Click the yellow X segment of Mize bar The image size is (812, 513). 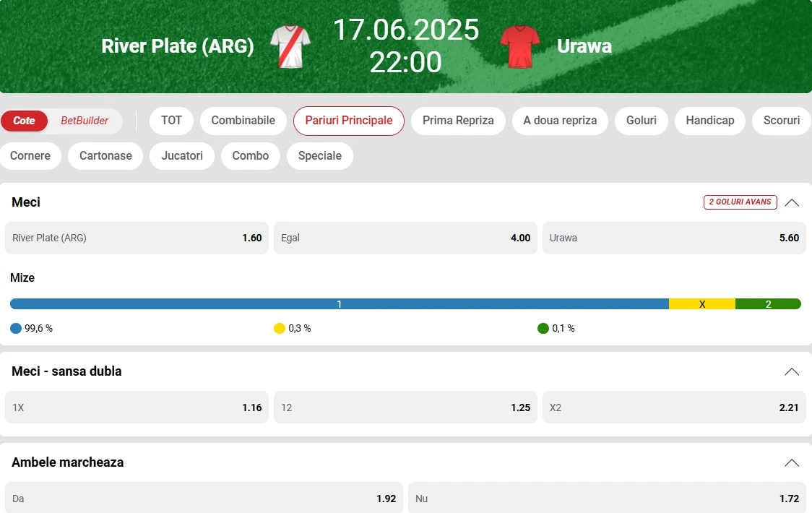(702, 304)
